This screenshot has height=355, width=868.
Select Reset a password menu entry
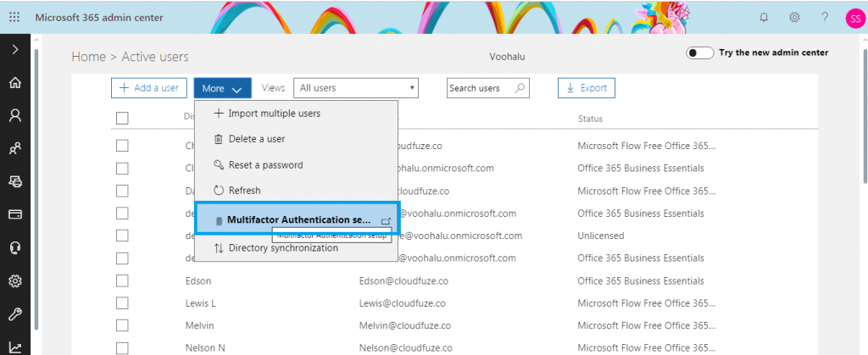(x=296, y=164)
